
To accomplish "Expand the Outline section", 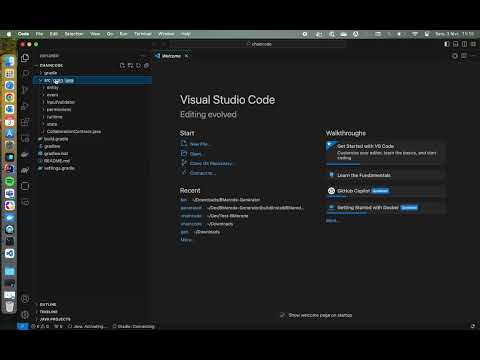I will (92, 304).
